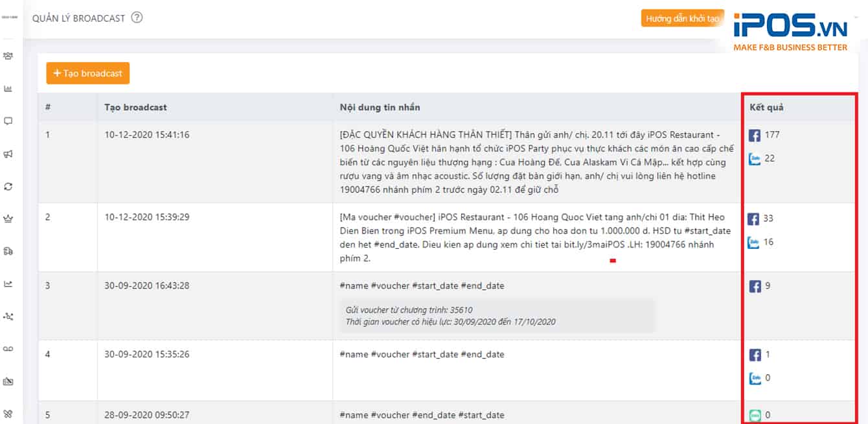
Task: Select the megaphone Broadcast icon in sidebar
Action: pos(7,154)
